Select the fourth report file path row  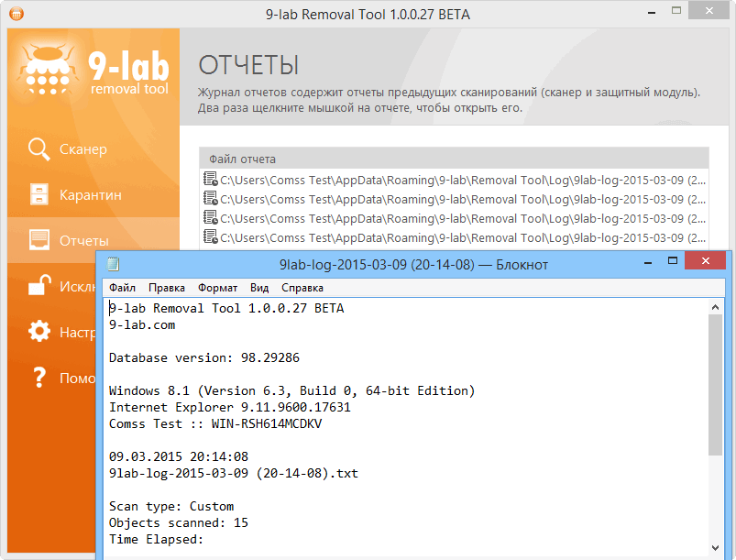point(454,238)
